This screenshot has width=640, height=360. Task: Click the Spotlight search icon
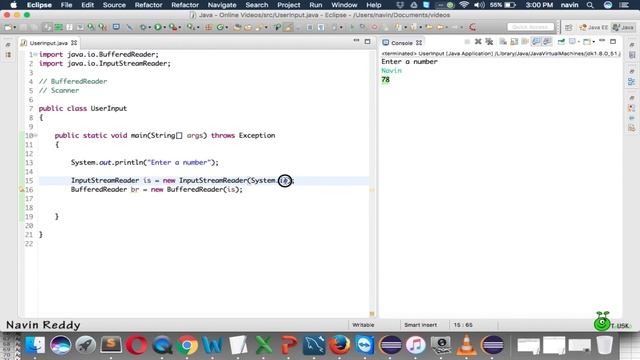590,5
